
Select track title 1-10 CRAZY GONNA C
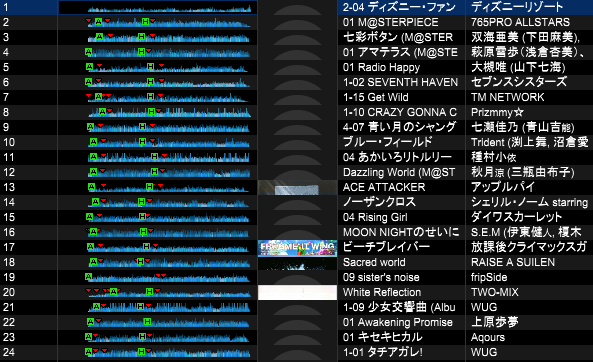click(x=399, y=112)
